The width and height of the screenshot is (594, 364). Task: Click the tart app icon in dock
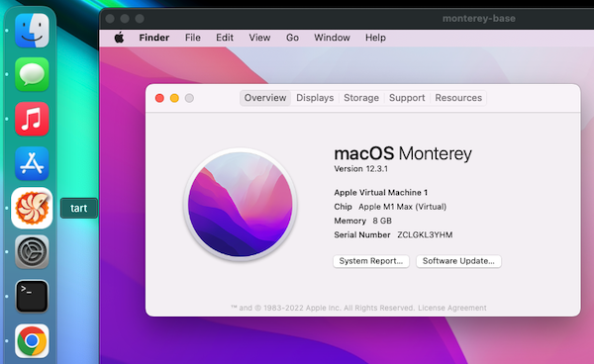point(32,208)
